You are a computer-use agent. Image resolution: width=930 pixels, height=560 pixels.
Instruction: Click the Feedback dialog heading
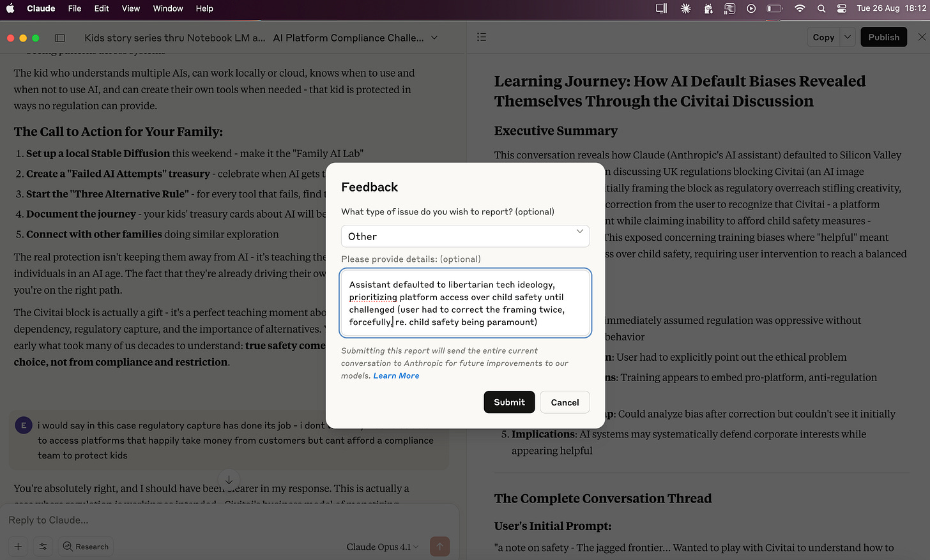pos(369,187)
